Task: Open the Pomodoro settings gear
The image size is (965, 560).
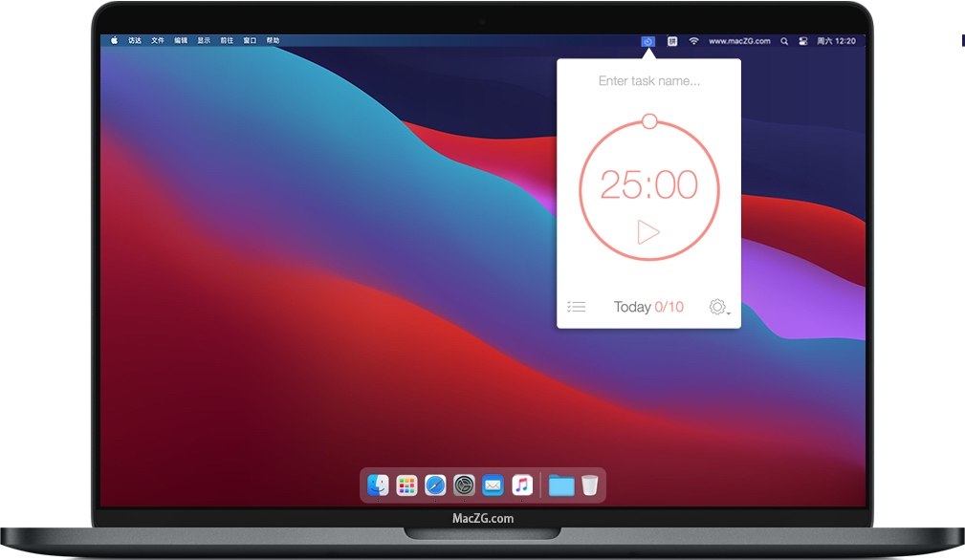Action: tap(716, 306)
